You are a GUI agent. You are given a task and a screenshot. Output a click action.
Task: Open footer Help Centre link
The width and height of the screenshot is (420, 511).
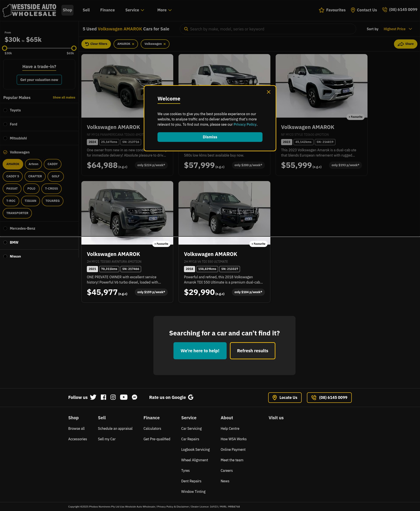[230, 428]
